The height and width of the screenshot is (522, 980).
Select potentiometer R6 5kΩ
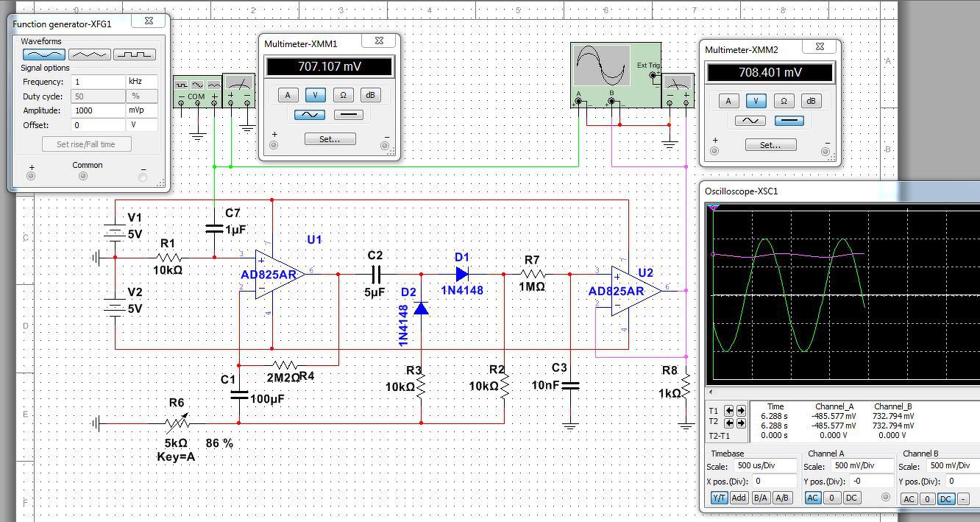pos(177,423)
